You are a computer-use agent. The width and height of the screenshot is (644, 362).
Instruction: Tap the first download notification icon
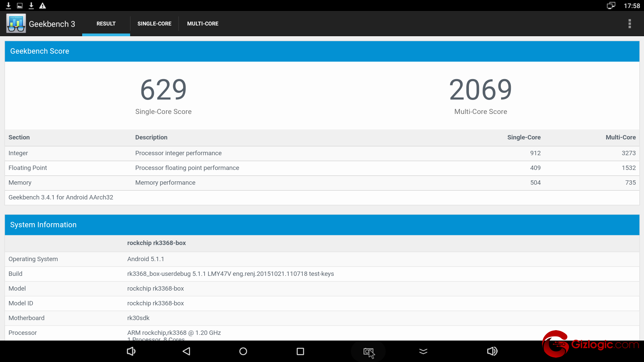[x=9, y=6]
